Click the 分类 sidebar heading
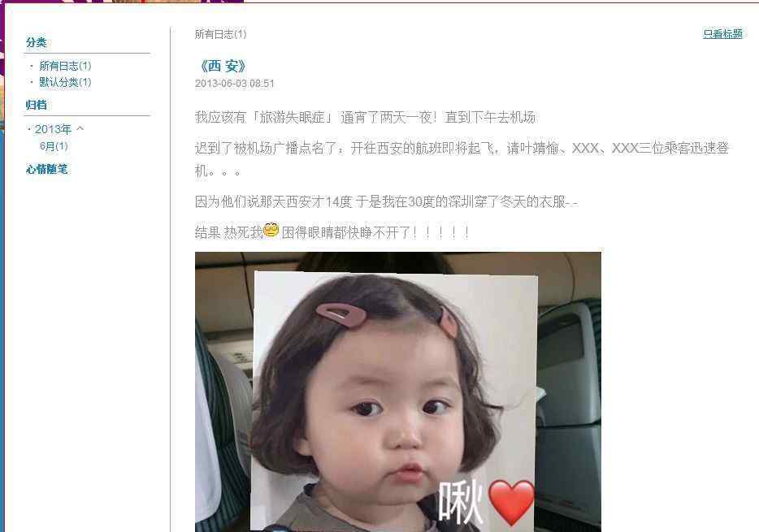Viewport: 759px width, 532px height. coord(37,42)
